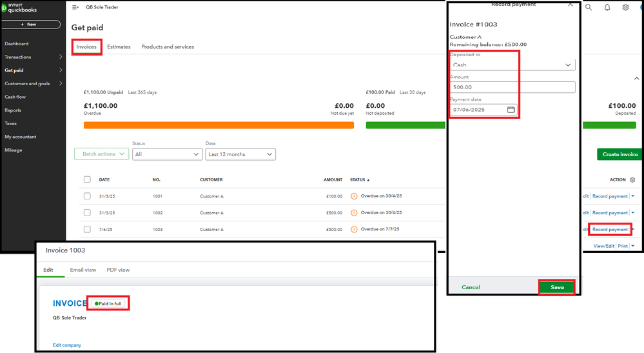Go to Dashboard in sidebar
This screenshot has width=644, height=353.
click(16, 43)
